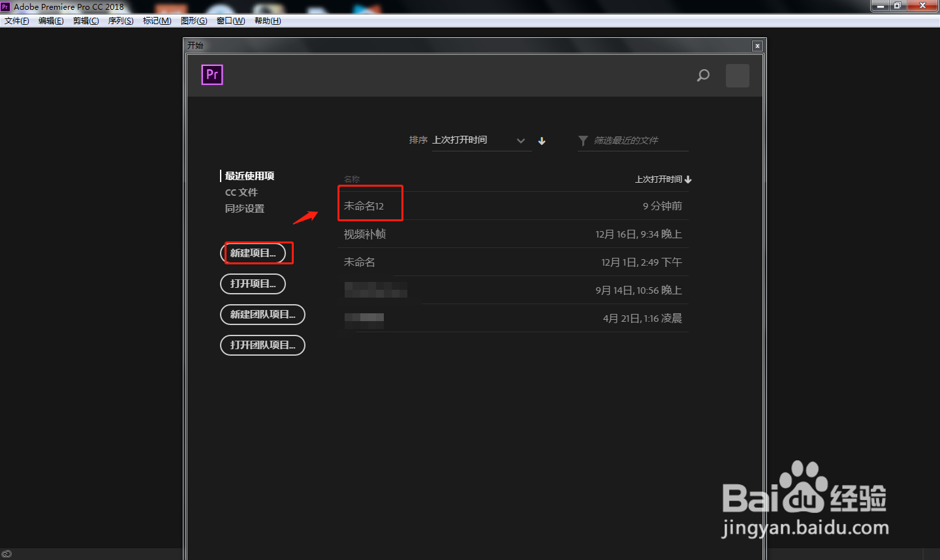940x560 pixels.
Task: Open the 编辑(E) menu
Action: tap(51, 21)
